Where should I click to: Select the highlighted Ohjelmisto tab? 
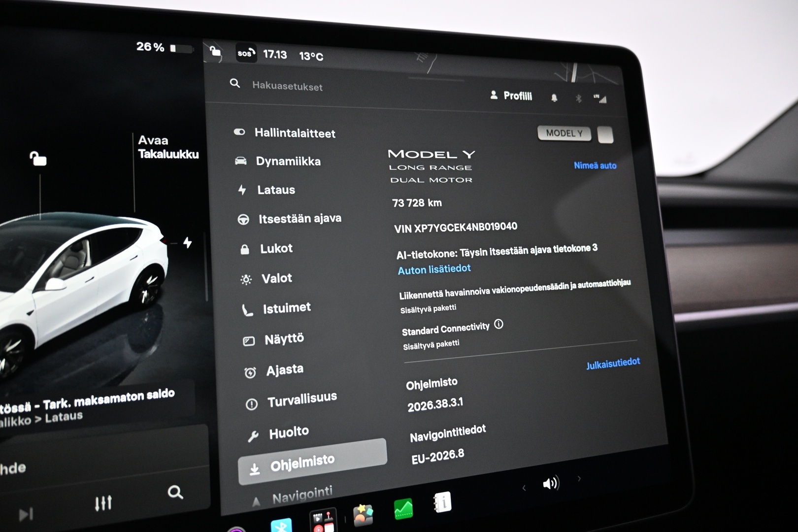312,462
